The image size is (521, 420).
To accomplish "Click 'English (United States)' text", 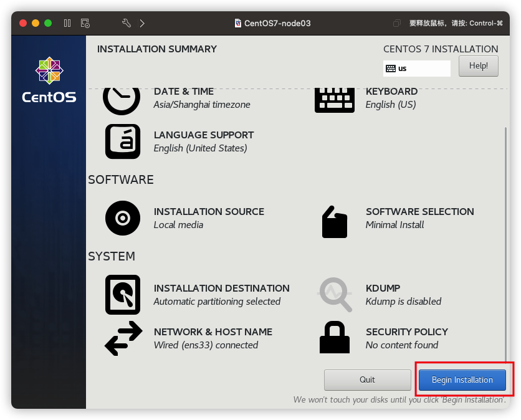I will pyautogui.click(x=200, y=148).
